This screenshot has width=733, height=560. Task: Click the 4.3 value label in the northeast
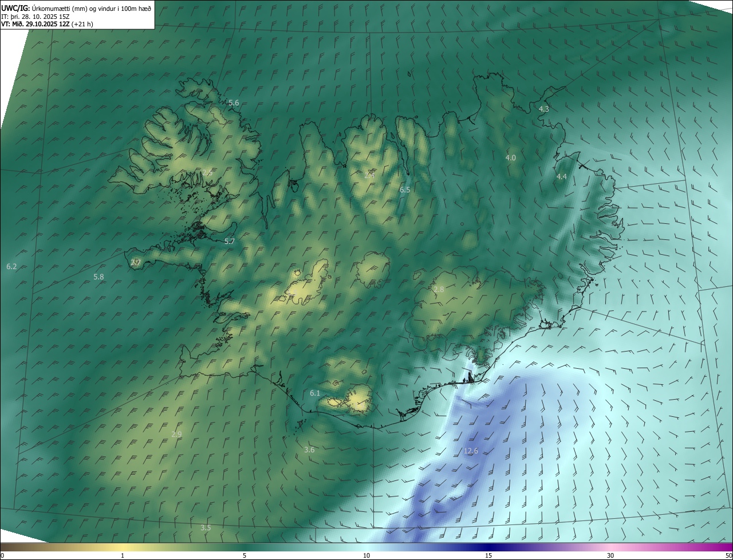point(544,109)
